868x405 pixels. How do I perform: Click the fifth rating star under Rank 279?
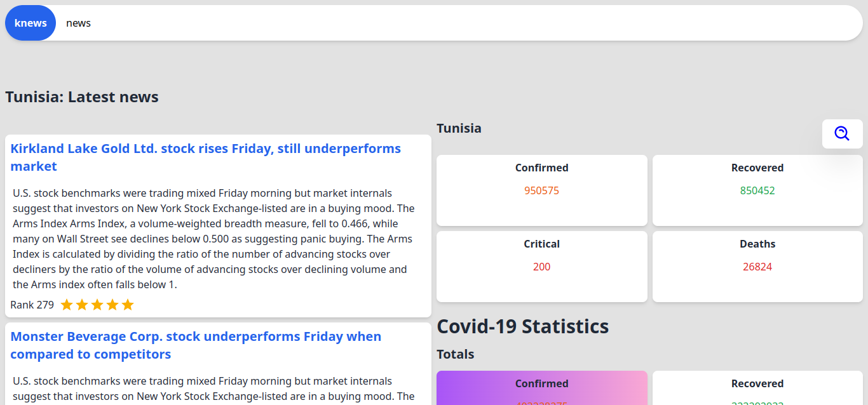point(128,305)
